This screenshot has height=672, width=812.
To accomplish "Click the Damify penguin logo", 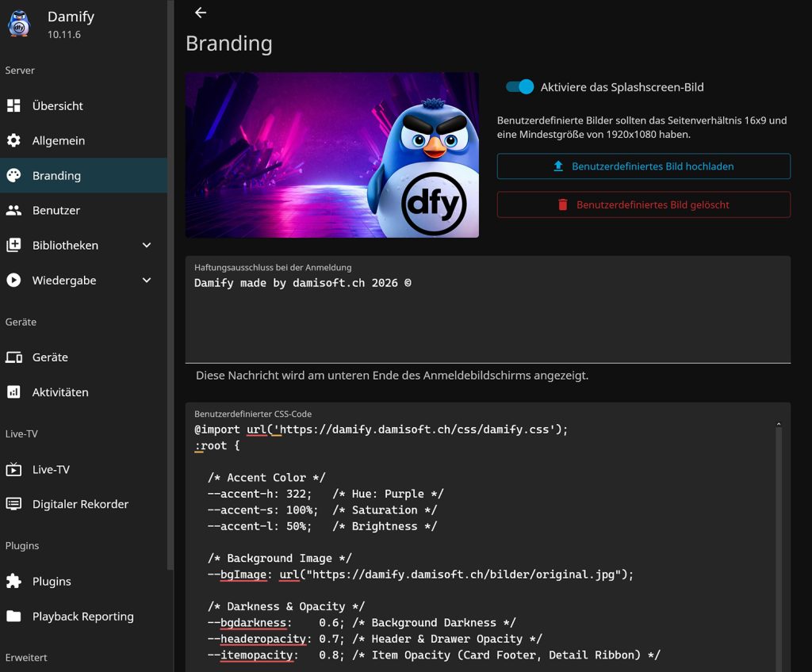I will (19, 24).
